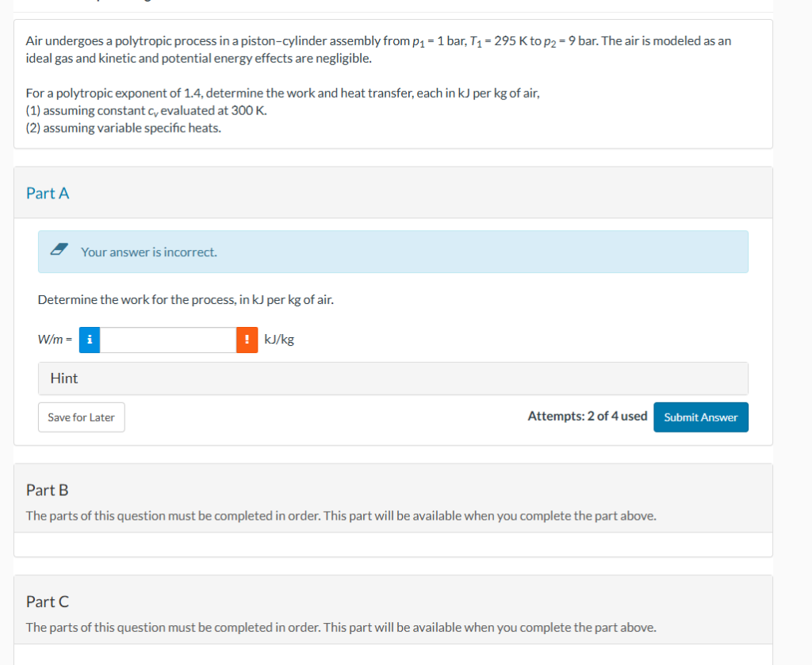Click the 'Attempts: 2 of 4 used' text
Image resolution: width=812 pixels, height=665 pixels.
(x=588, y=416)
